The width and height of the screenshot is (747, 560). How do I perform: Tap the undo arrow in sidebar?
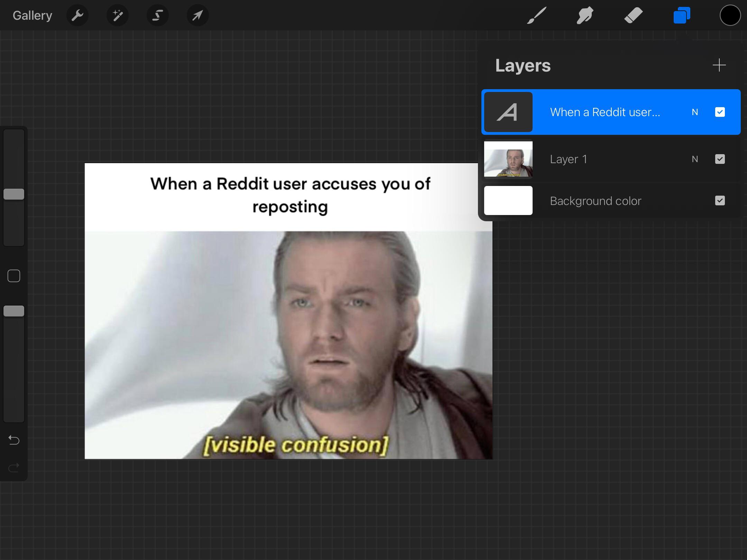click(x=14, y=440)
